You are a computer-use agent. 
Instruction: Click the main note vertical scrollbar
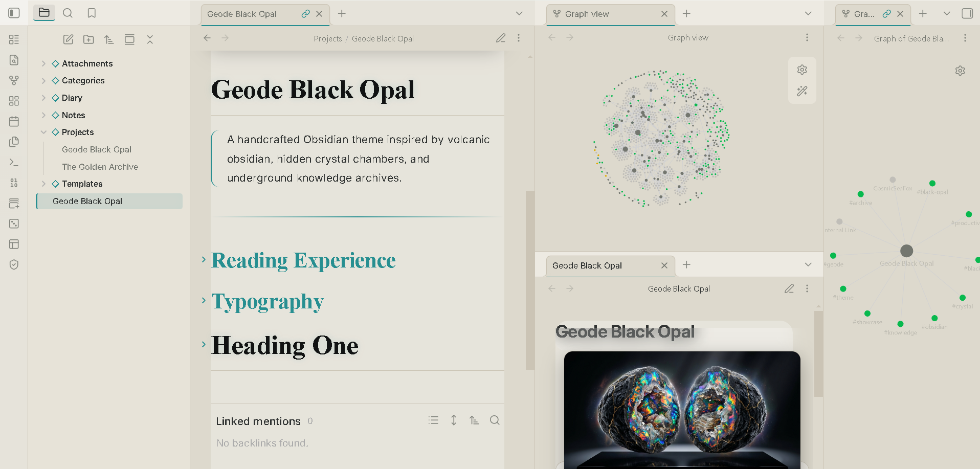pyautogui.click(x=530, y=280)
